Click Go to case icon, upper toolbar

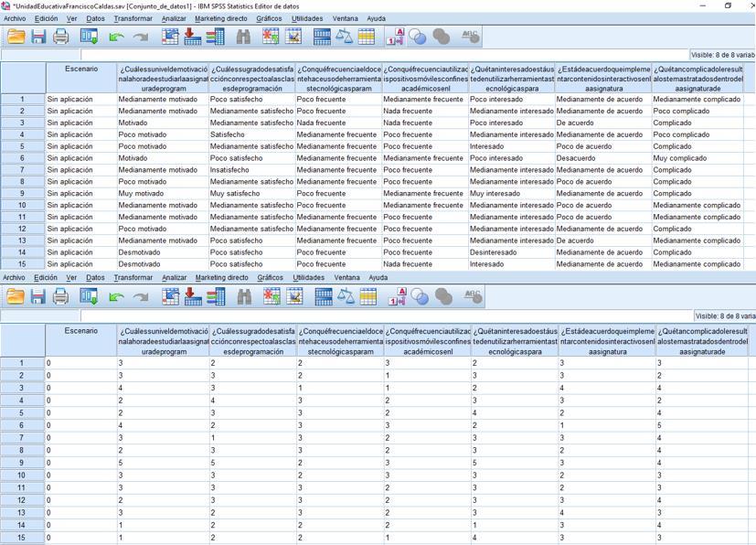pyautogui.click(x=170, y=37)
